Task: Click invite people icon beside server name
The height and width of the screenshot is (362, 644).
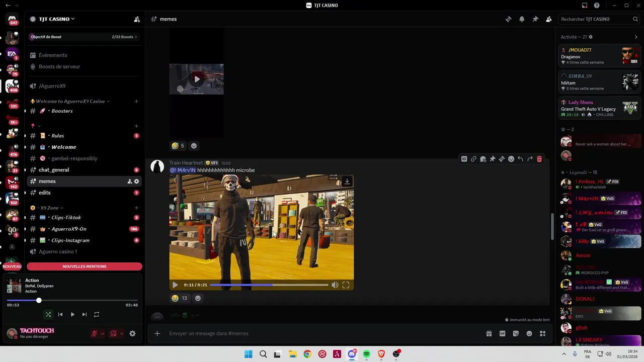Action: [137, 19]
